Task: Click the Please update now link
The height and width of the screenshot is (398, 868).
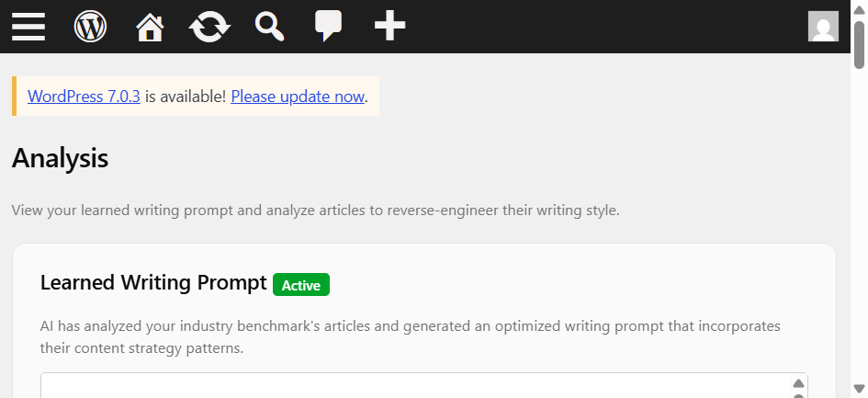Action: [298, 97]
